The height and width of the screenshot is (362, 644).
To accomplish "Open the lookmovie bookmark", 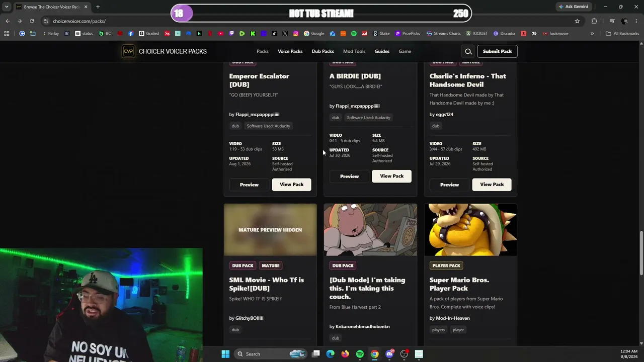I will 555,34.
